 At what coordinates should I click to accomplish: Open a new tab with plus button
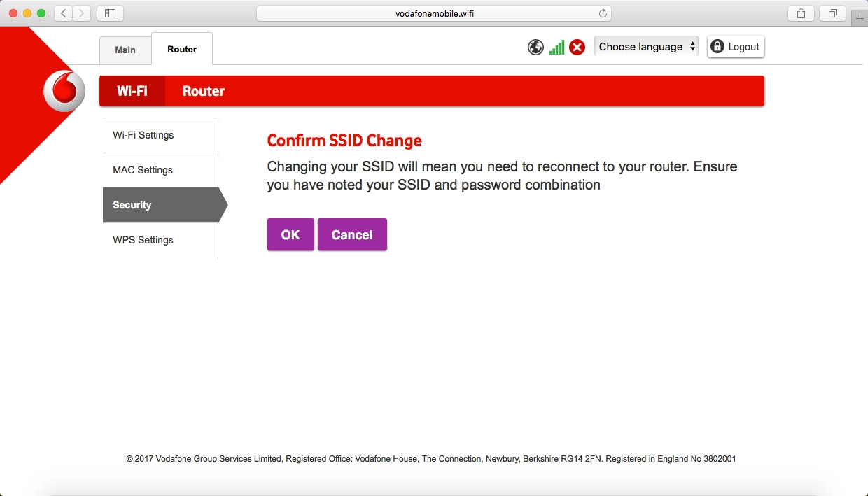860,18
